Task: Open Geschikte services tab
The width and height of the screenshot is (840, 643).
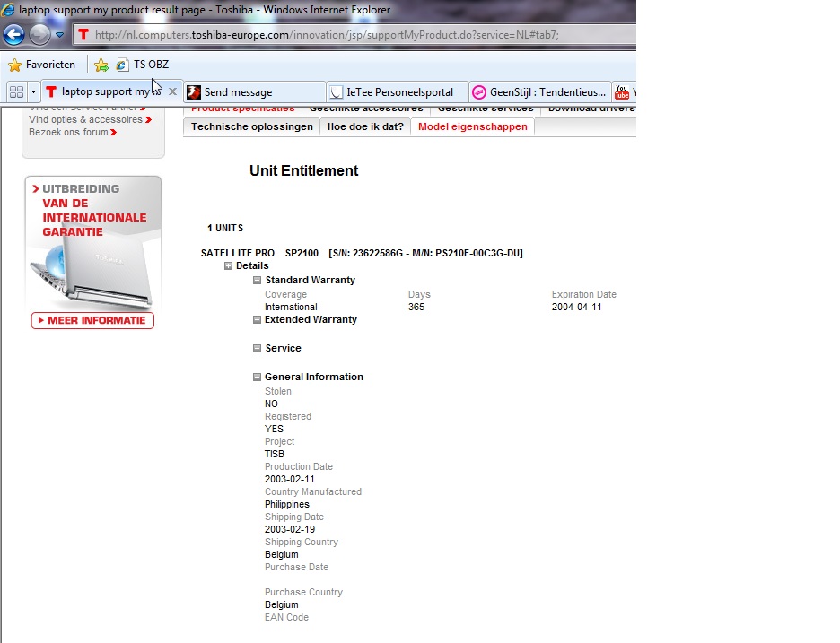Action: coord(486,109)
